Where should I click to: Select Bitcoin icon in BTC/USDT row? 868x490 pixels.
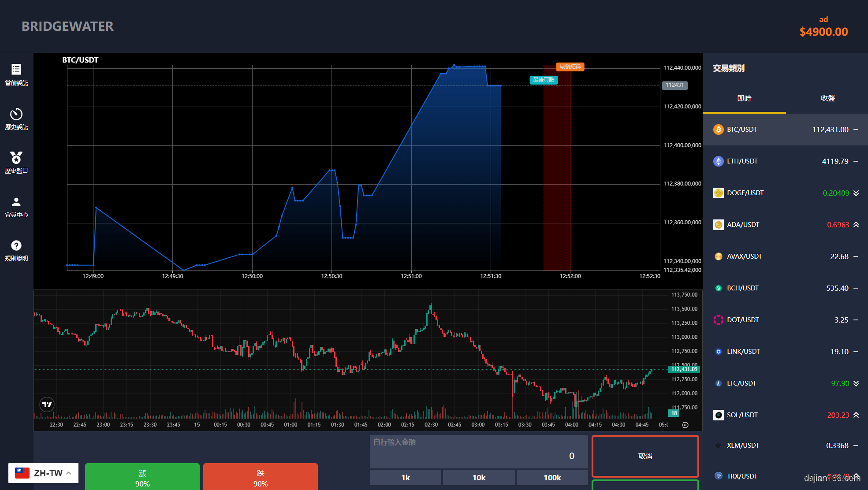pyautogui.click(x=718, y=130)
